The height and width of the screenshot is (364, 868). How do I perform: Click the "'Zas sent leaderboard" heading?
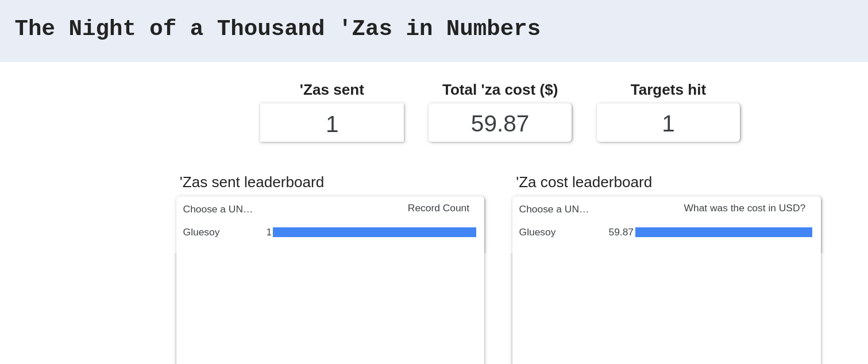click(x=252, y=182)
